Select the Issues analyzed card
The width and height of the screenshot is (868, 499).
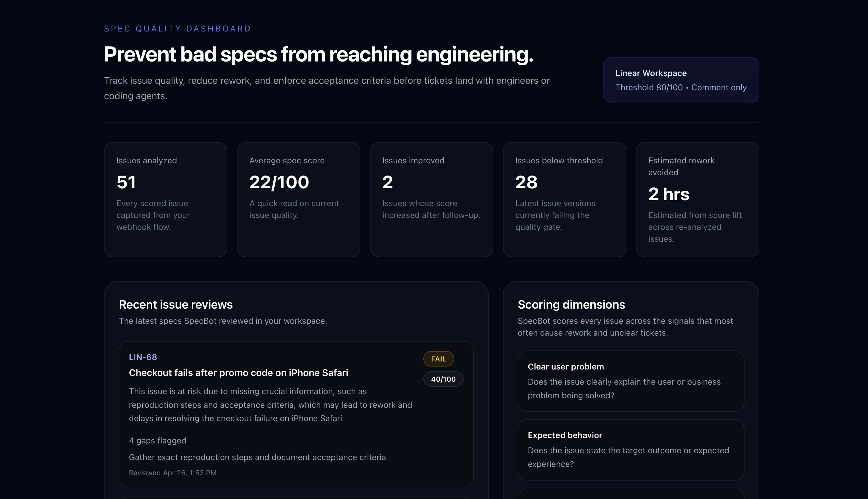(x=165, y=200)
